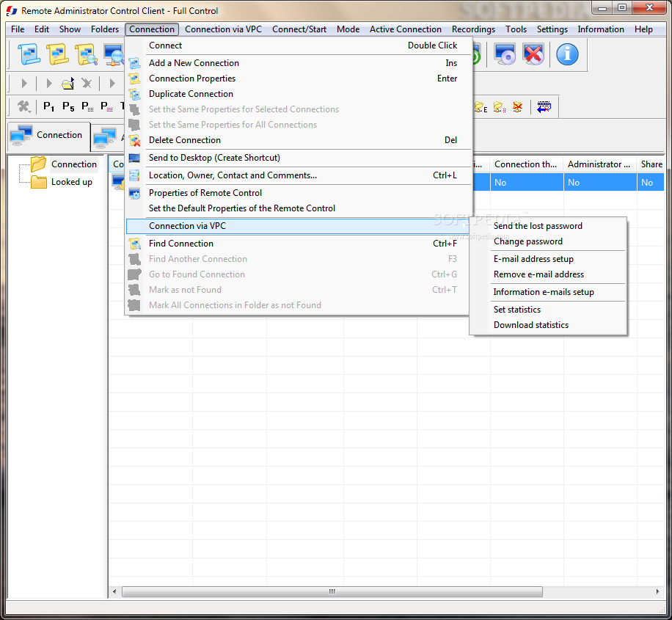This screenshot has width=672, height=620.
Task: Click the horizontal scrollbar thumb
Action: click(x=332, y=591)
